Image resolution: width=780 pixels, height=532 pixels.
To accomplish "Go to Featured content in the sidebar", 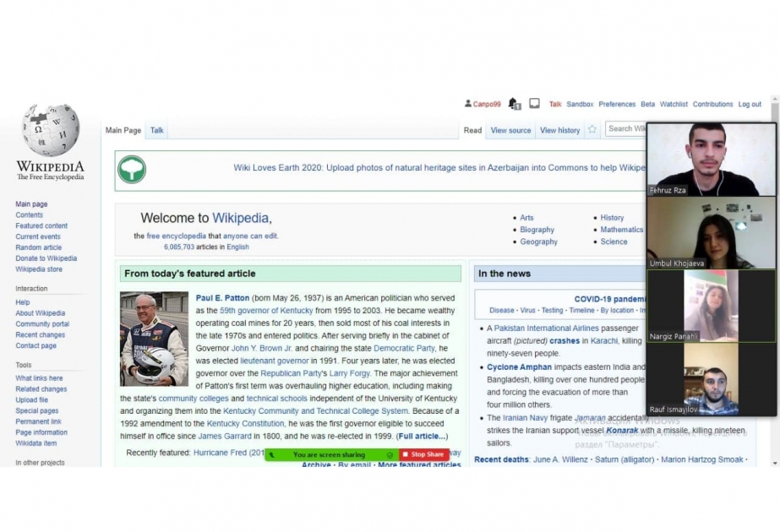I will pos(41,225).
